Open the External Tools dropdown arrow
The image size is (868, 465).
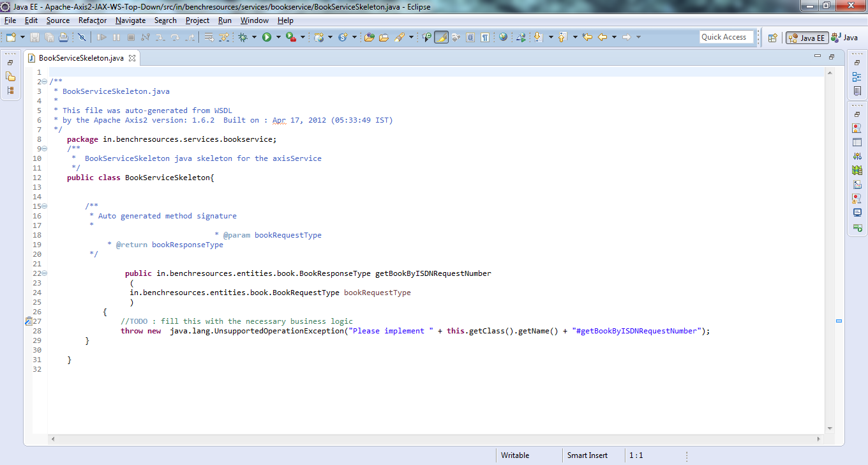(x=303, y=37)
